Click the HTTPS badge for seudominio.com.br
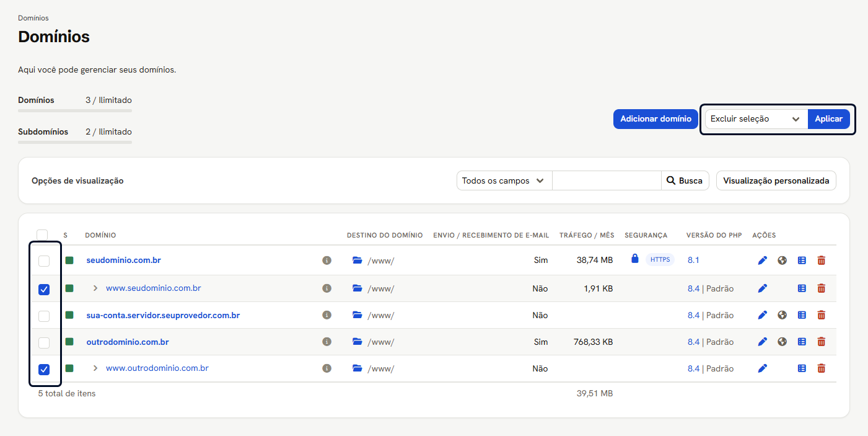This screenshot has height=436, width=868. coord(660,260)
